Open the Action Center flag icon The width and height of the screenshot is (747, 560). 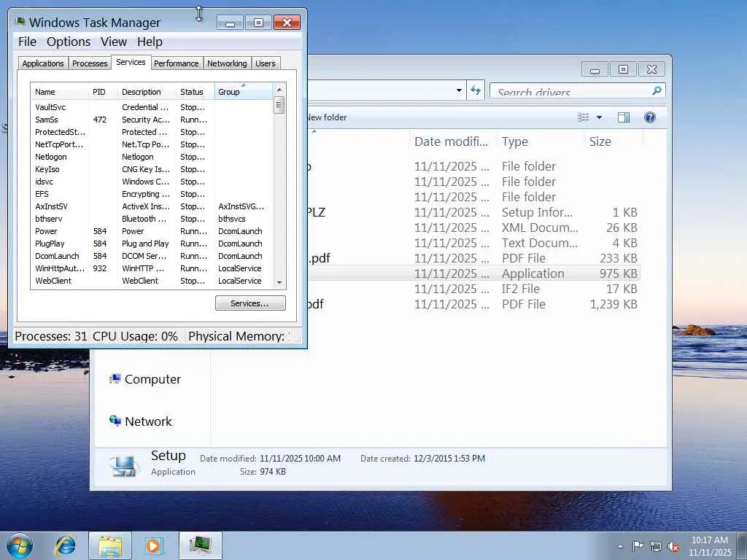tap(638, 546)
